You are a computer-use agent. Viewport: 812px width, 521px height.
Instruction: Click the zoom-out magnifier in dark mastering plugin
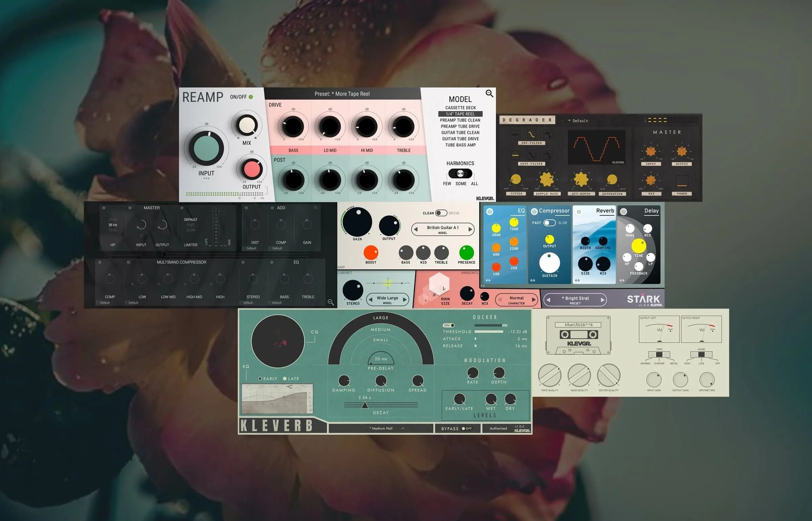click(331, 302)
